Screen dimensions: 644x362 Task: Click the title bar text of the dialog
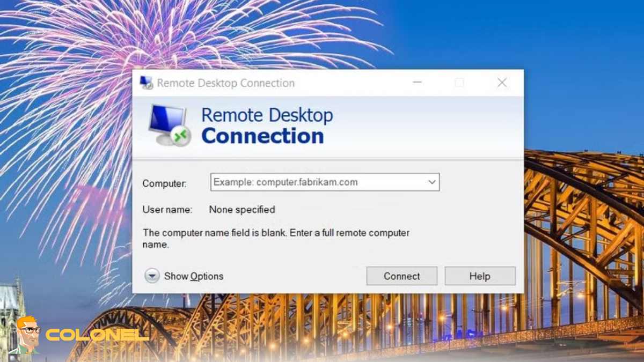tap(225, 83)
